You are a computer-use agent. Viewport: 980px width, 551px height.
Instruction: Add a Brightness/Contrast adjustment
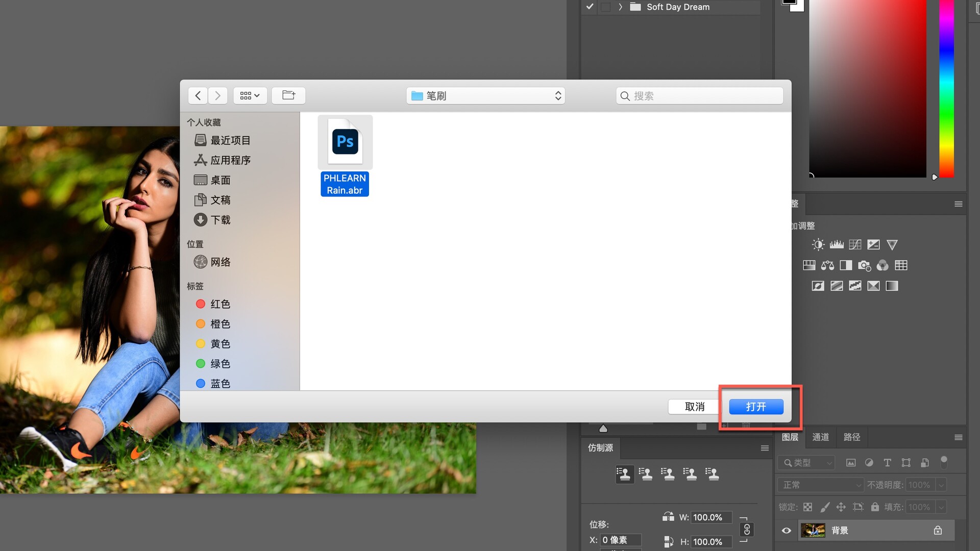818,245
